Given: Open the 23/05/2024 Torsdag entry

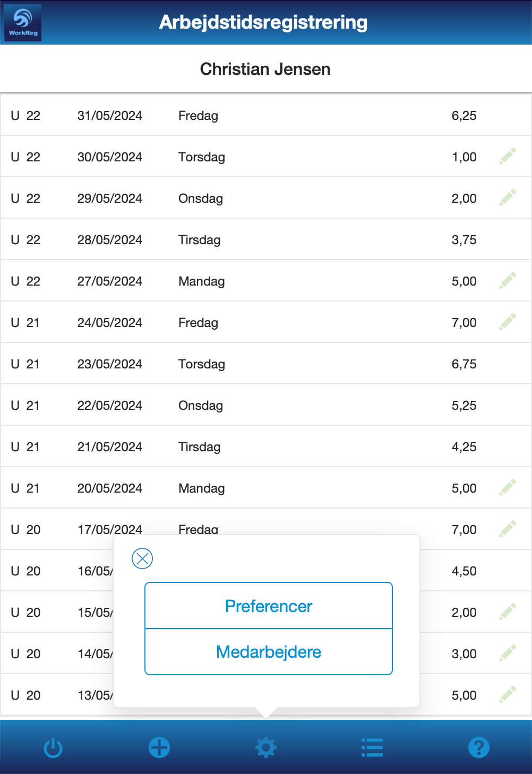Looking at the screenshot, I should (265, 364).
